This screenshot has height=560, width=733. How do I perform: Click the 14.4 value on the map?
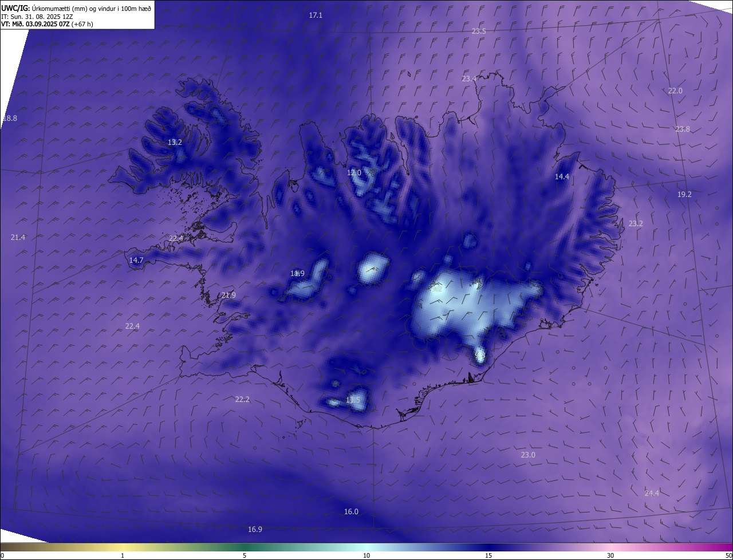point(562,177)
